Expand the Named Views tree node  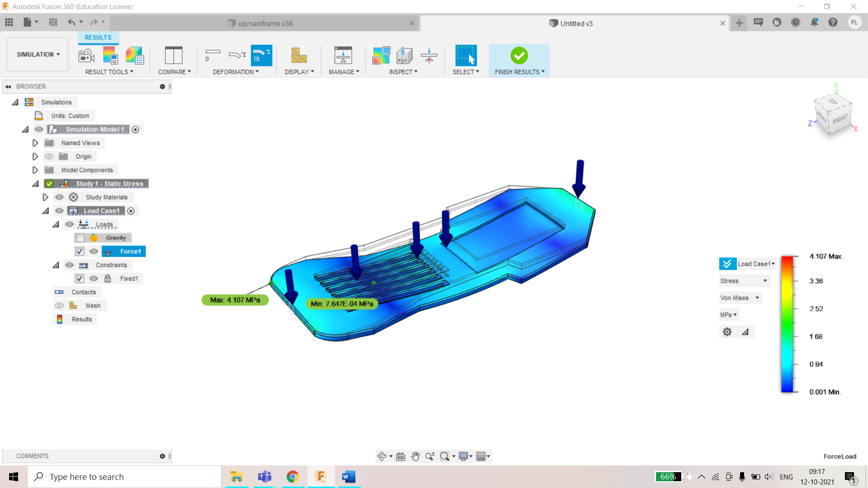[35, 143]
